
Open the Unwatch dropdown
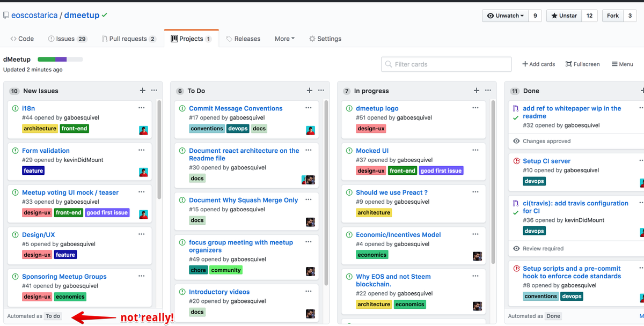pos(505,16)
